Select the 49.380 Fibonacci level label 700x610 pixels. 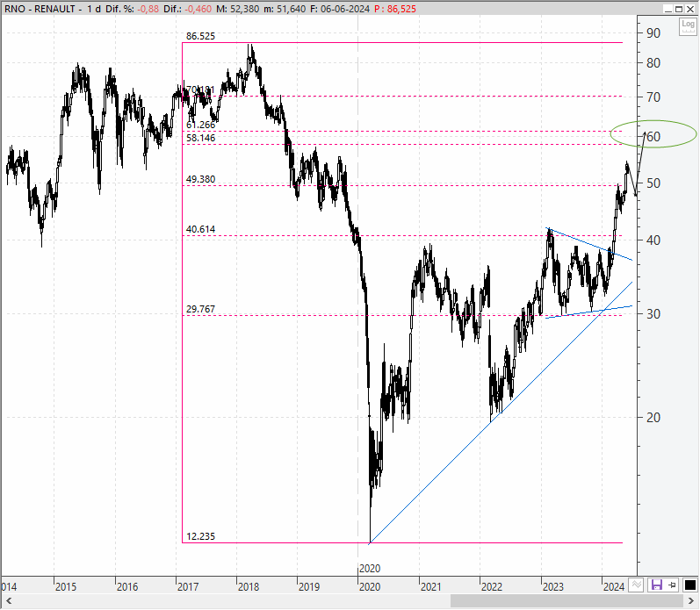[200, 179]
